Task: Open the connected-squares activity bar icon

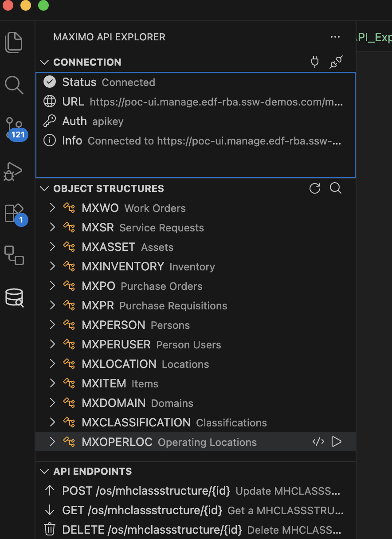Action: pos(14,255)
